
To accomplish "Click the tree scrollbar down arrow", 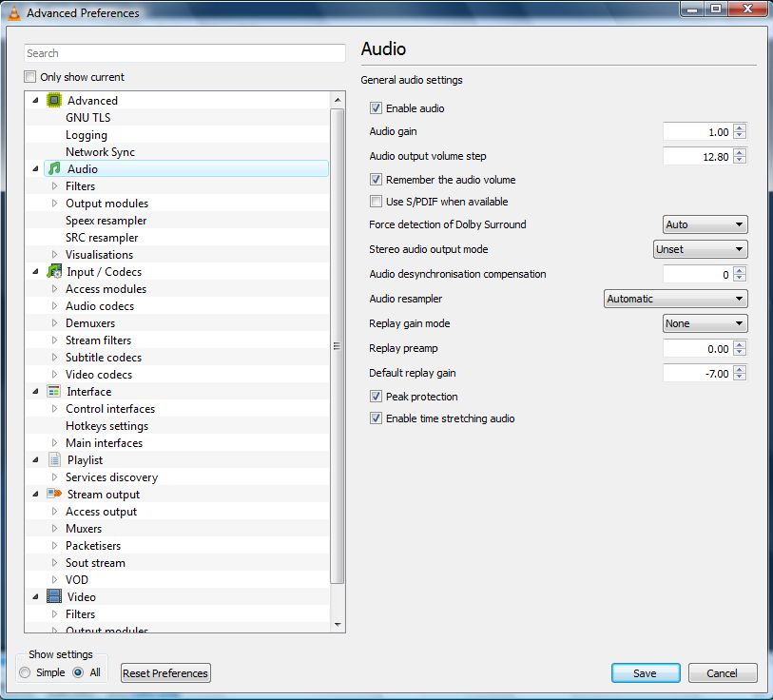I will click(338, 625).
